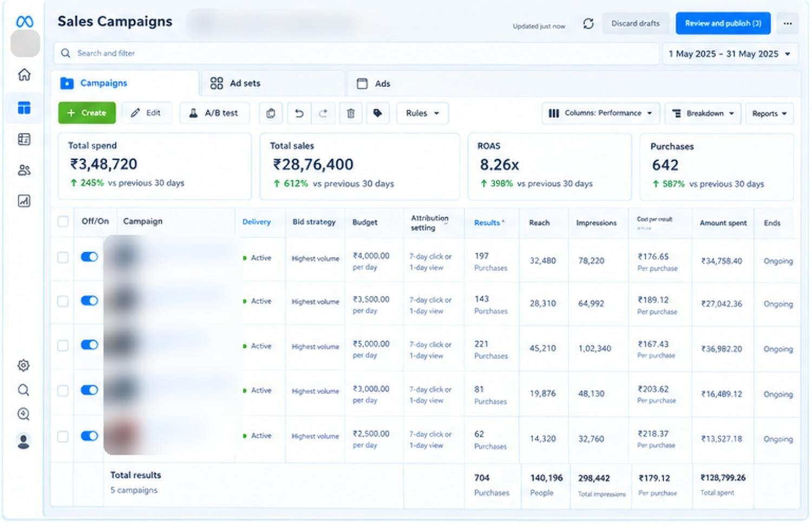
Task: Click the Reach column header
Action: pos(539,223)
